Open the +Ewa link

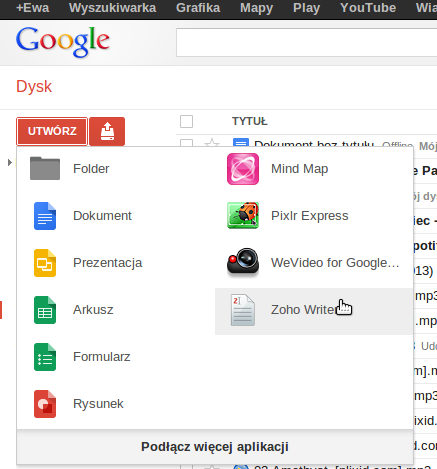(x=33, y=8)
